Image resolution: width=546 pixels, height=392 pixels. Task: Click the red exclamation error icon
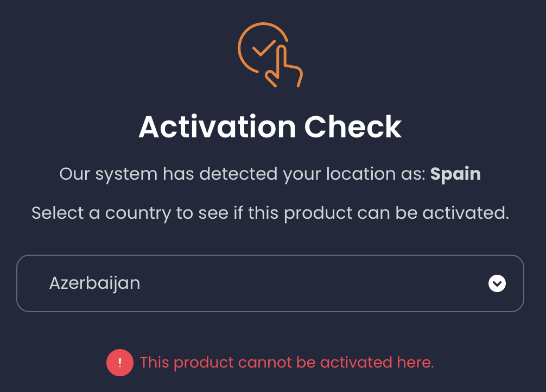click(120, 362)
